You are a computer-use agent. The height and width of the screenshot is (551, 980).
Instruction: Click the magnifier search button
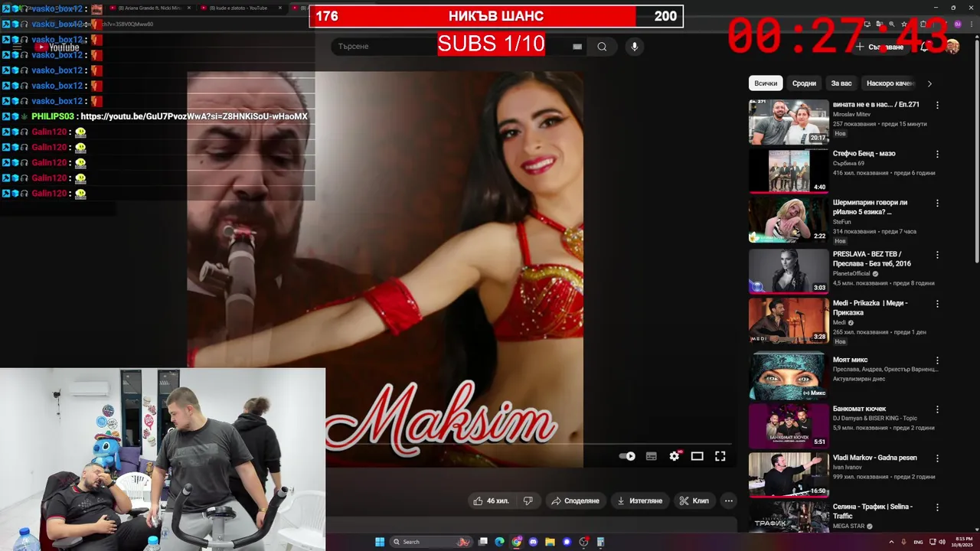(602, 47)
